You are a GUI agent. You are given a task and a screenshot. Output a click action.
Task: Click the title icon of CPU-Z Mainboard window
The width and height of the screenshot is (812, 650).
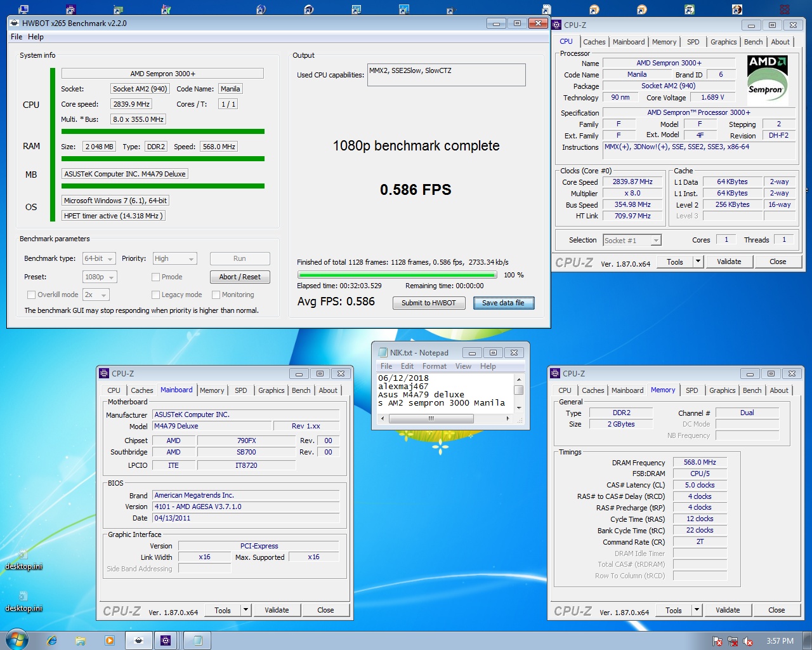(x=105, y=373)
